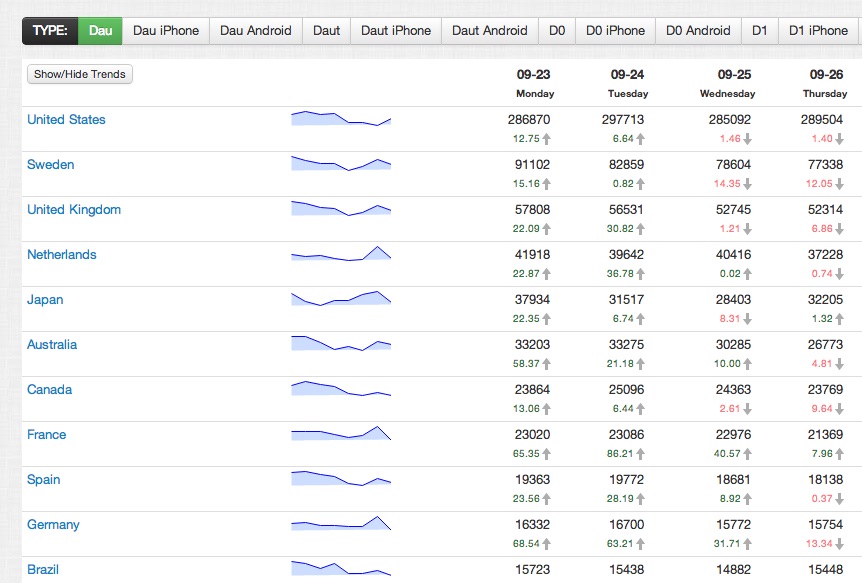Click the Brazil value 14882

pos(733,570)
